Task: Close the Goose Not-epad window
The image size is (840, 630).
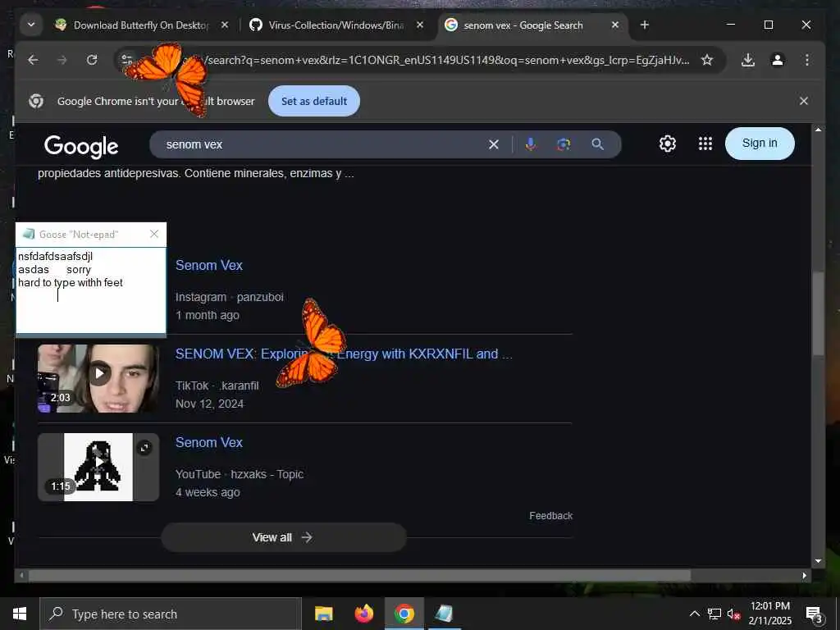Action: [154, 234]
